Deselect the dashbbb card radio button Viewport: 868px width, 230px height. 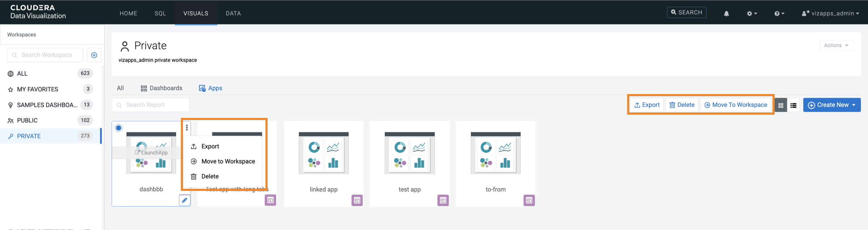(119, 128)
